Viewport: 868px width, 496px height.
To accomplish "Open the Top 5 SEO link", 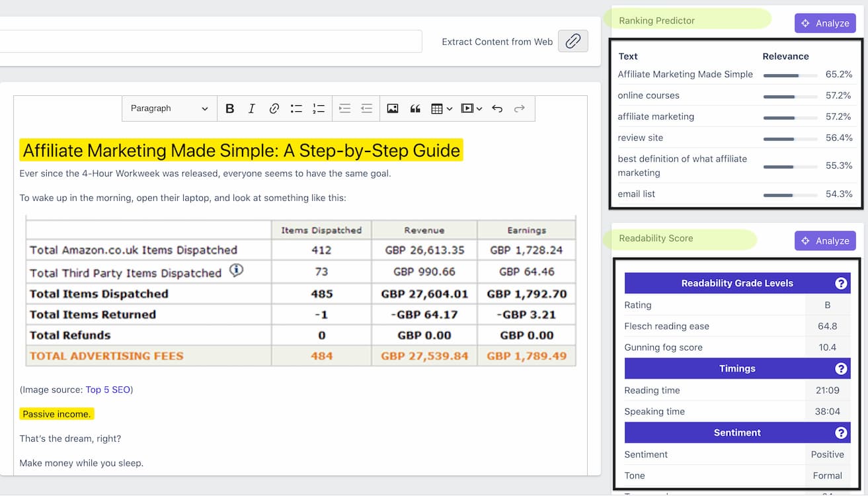I will coord(108,390).
